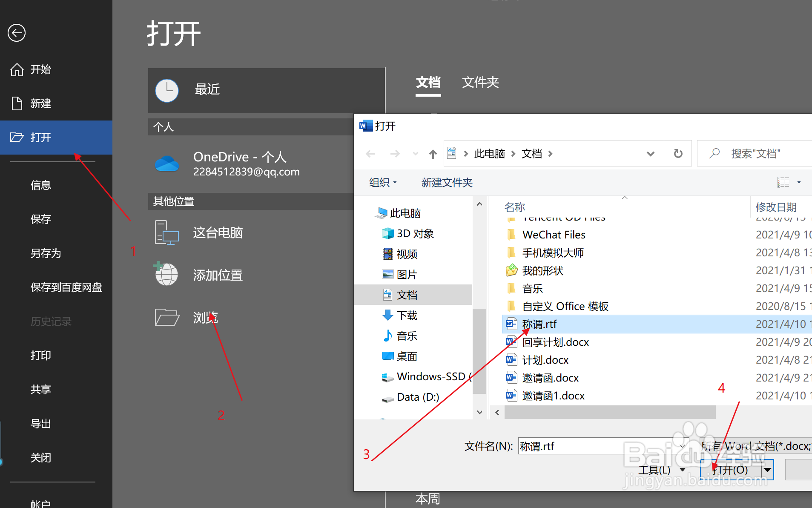This screenshot has height=508, width=812.
Task: Open the view options dropdown arrow
Action: coord(799,182)
